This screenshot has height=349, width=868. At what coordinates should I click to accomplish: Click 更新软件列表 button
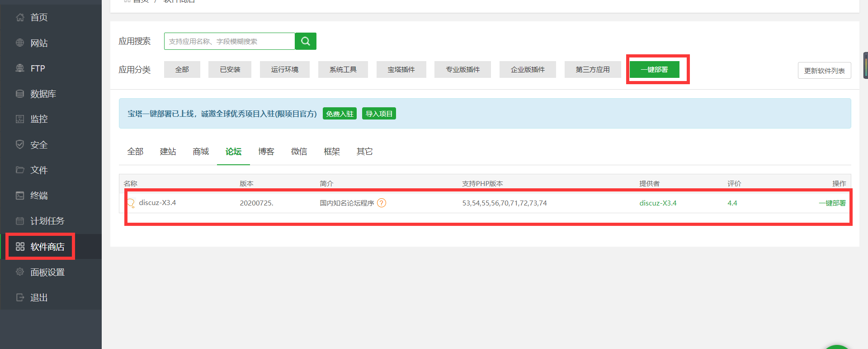[x=825, y=71]
